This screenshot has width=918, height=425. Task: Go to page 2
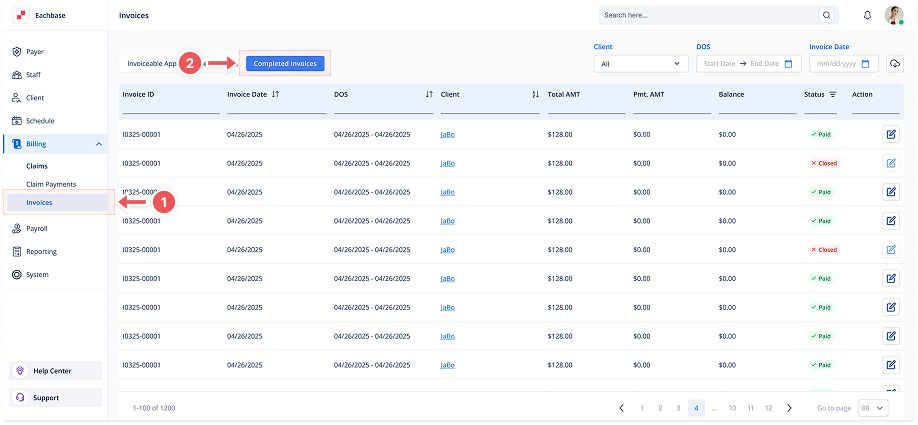tap(660, 408)
